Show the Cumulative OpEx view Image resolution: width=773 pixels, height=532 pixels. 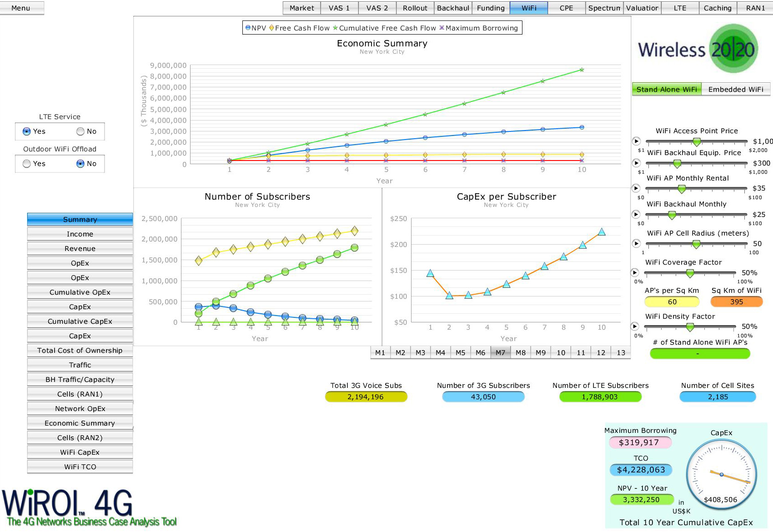[80, 292]
